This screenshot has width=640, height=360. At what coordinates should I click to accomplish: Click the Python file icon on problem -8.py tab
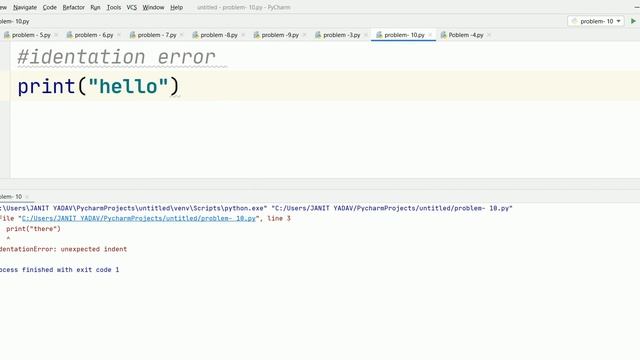pyautogui.click(x=195, y=35)
